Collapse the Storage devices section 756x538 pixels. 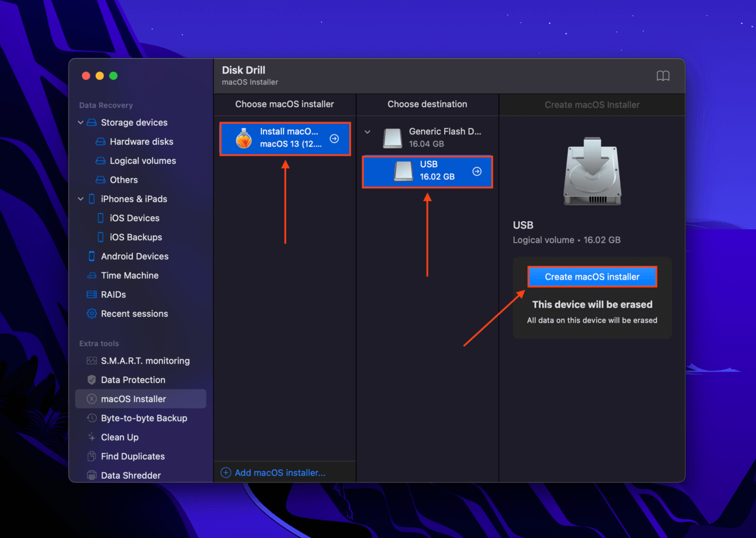click(x=80, y=123)
